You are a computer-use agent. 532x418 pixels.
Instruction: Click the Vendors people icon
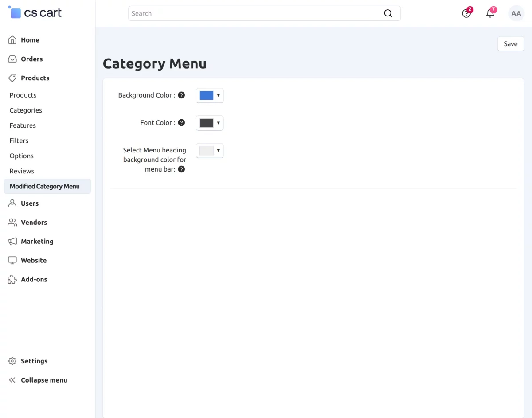point(12,223)
